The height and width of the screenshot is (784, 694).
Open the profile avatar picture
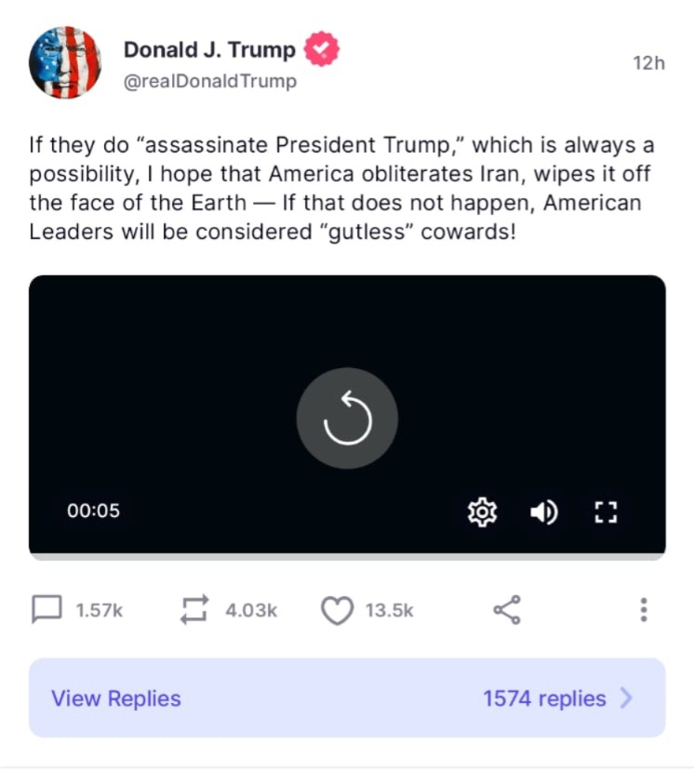pyautogui.click(x=64, y=63)
